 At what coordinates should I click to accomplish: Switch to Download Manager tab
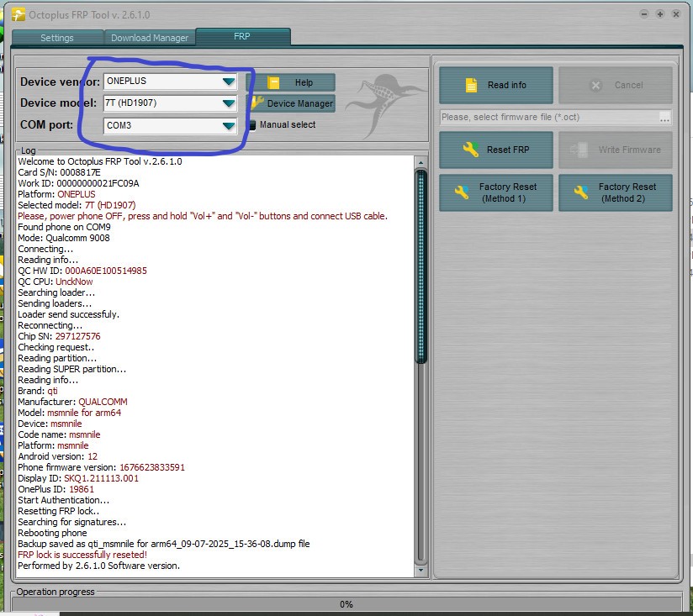(150, 38)
